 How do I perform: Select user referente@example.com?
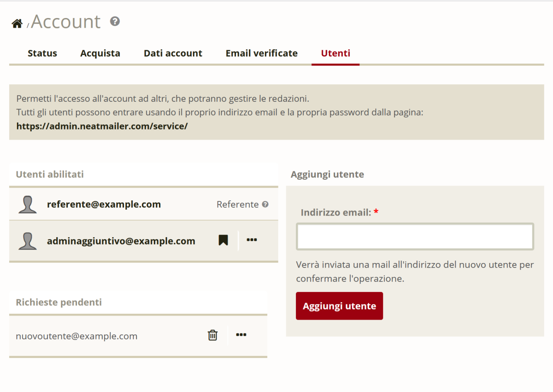pos(104,204)
